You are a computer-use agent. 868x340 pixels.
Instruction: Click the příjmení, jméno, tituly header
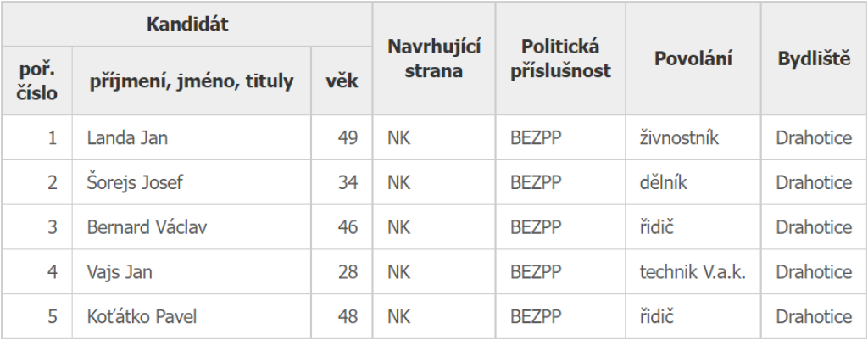(x=192, y=81)
